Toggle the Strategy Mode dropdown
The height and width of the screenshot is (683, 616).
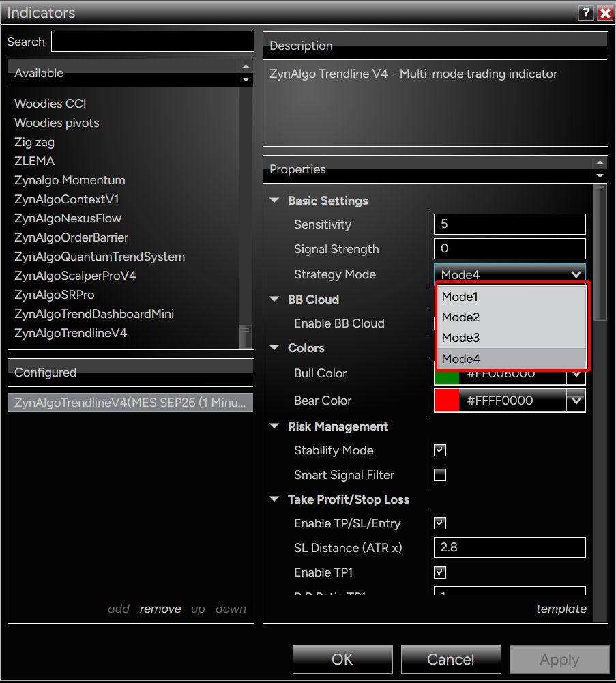[510, 274]
